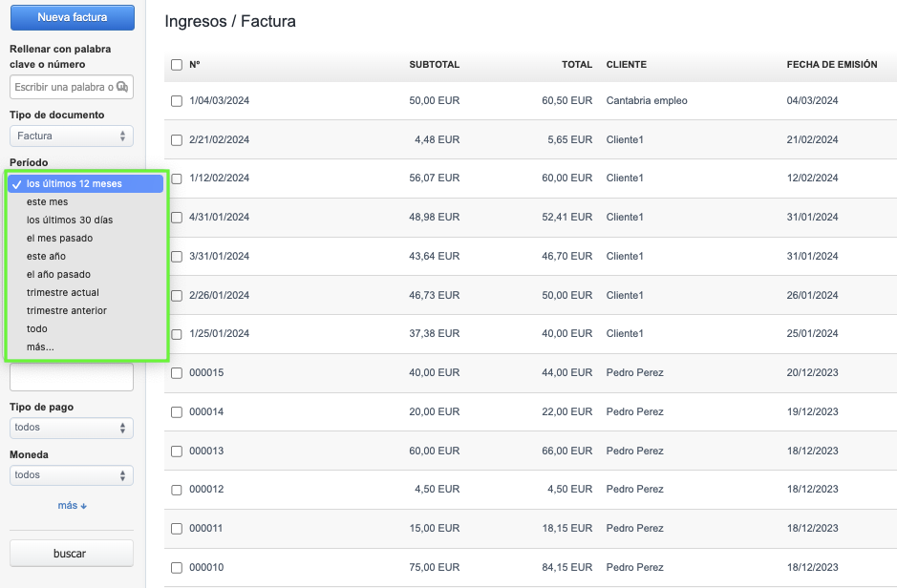Click the Nueva factura button
This screenshot has height=588, width=897.
point(72,17)
